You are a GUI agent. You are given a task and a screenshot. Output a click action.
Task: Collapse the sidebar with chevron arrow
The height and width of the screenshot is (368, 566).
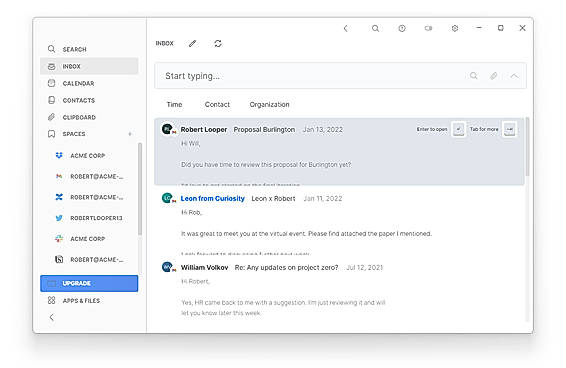pyautogui.click(x=52, y=317)
